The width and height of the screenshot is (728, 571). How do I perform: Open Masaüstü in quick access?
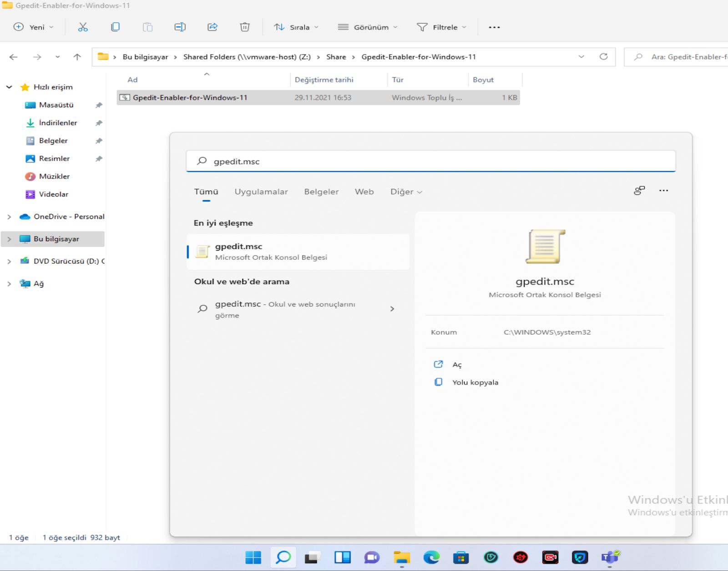click(x=56, y=105)
